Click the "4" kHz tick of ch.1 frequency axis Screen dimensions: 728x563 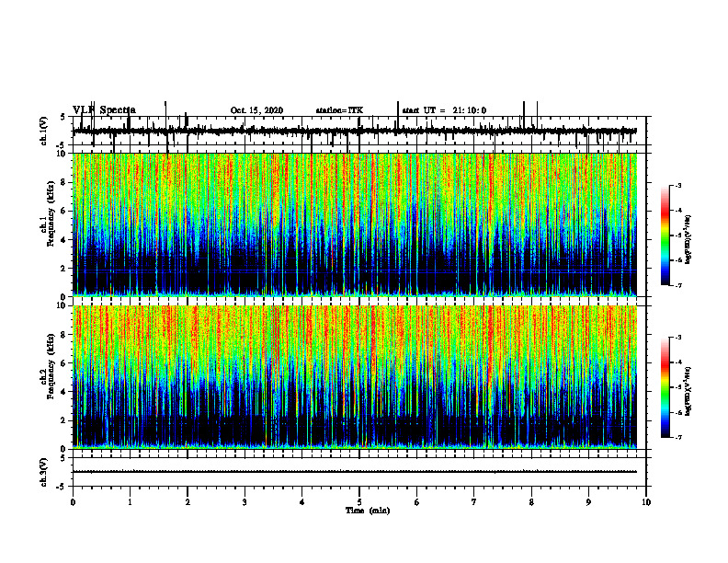[64, 240]
